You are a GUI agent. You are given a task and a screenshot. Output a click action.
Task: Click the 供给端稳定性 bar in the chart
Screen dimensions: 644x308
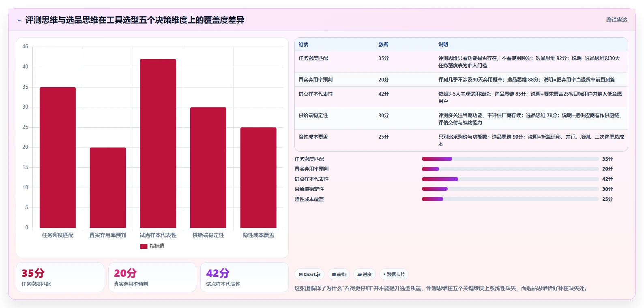(208, 167)
